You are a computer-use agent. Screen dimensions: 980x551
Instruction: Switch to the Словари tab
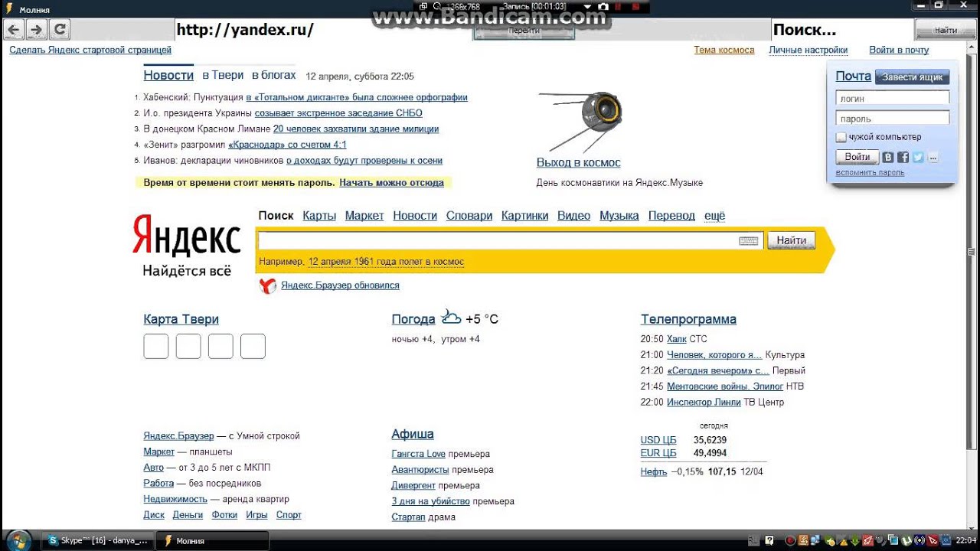coord(469,216)
